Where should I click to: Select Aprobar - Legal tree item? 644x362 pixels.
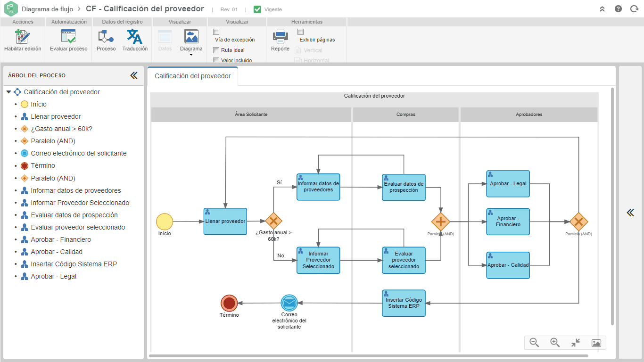coord(53,277)
